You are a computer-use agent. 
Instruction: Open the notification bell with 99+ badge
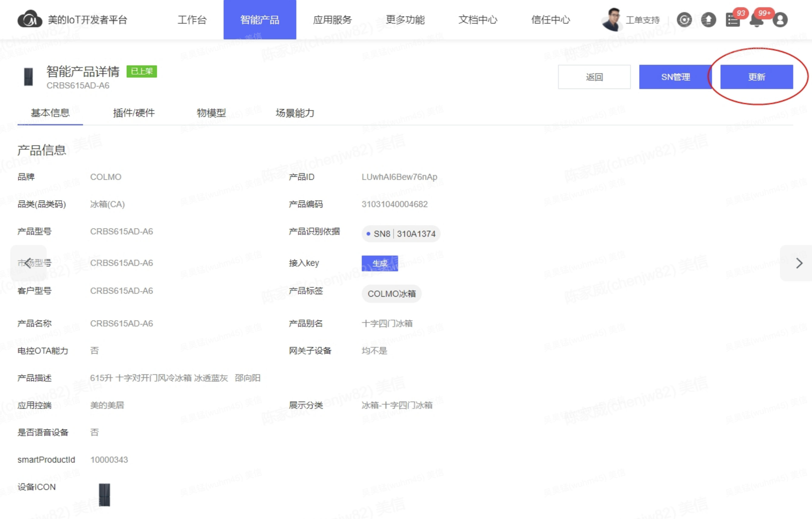pyautogui.click(x=757, y=21)
